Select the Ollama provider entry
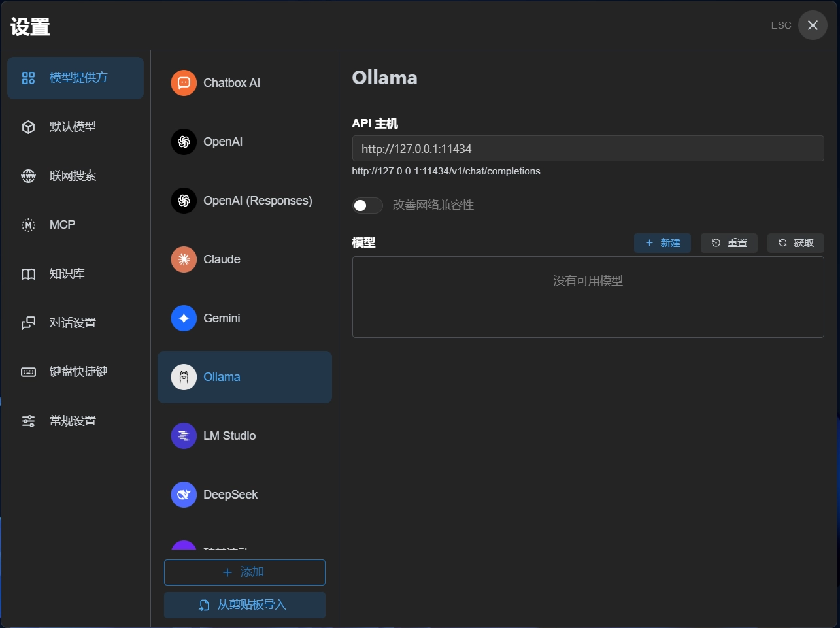 (244, 377)
